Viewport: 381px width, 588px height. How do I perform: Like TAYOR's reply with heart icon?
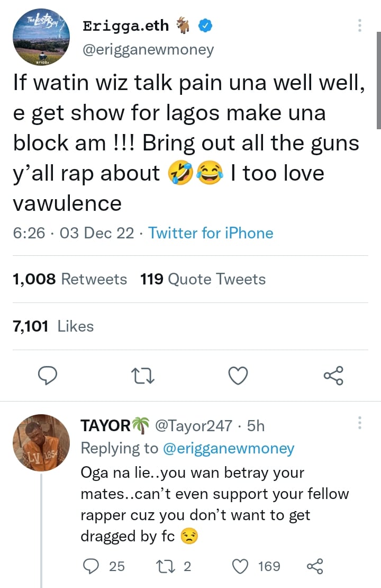241,567
